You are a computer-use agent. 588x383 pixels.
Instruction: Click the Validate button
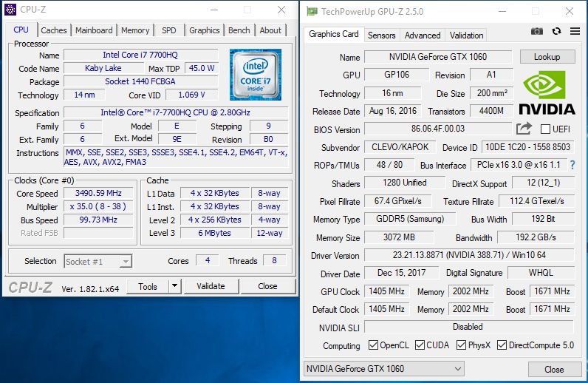coord(211,286)
